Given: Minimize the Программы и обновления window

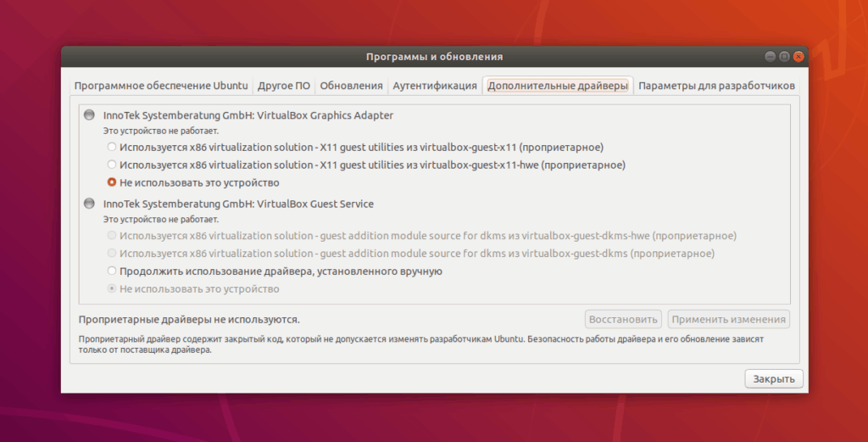Looking at the screenshot, I should [x=770, y=57].
